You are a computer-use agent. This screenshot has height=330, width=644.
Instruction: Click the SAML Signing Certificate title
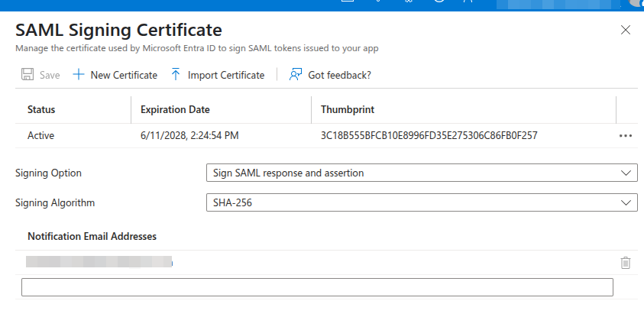point(118,30)
